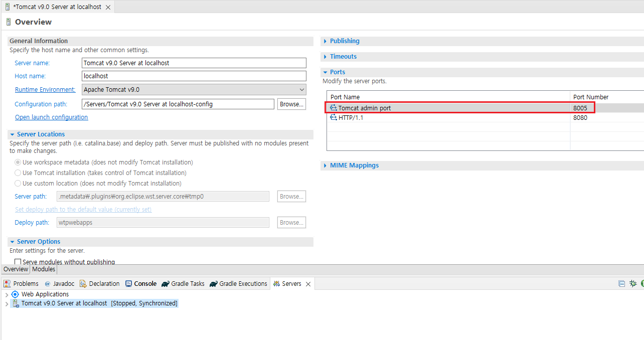Image resolution: width=644 pixels, height=340 pixels.
Task: Select the Web Applications tree item
Action: (x=45, y=294)
